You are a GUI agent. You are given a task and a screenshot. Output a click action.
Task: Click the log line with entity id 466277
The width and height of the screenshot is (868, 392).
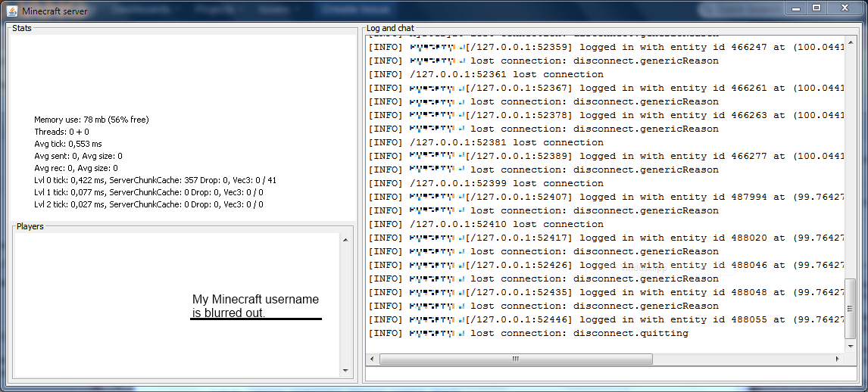coord(606,156)
